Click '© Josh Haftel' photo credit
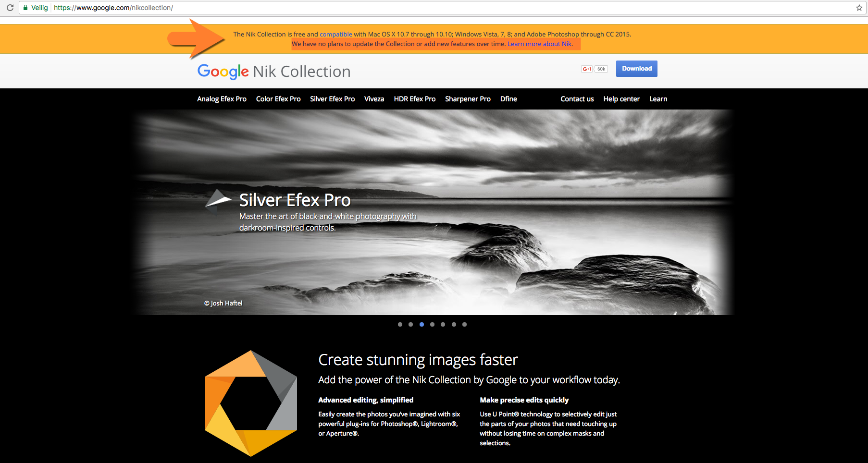The width and height of the screenshot is (868, 463). pos(223,303)
